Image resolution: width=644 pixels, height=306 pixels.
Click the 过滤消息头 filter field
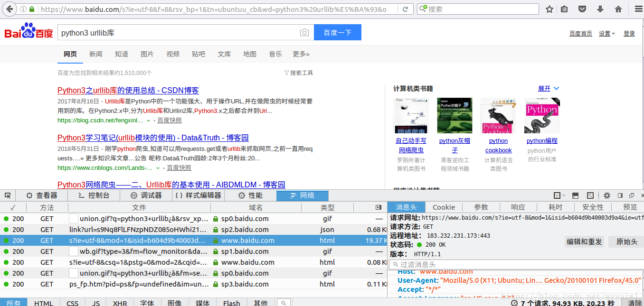coord(515,265)
